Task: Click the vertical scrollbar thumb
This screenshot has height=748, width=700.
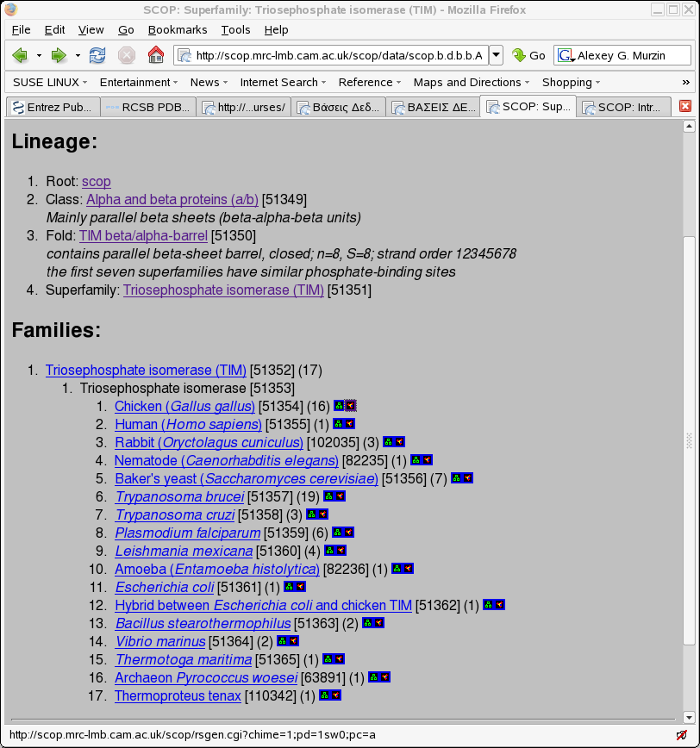Action: [689, 439]
